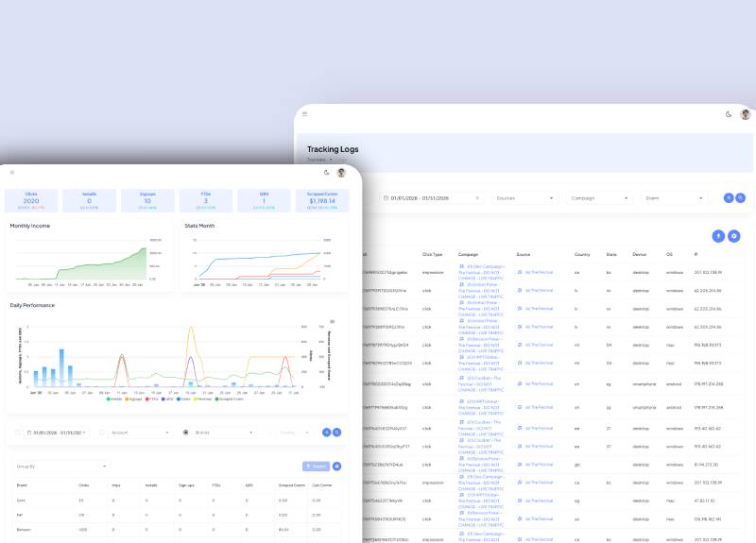Viewport: 756px width, 543px height.
Task: Toggle dark mode in Tracking Logs window
Action: click(x=729, y=114)
